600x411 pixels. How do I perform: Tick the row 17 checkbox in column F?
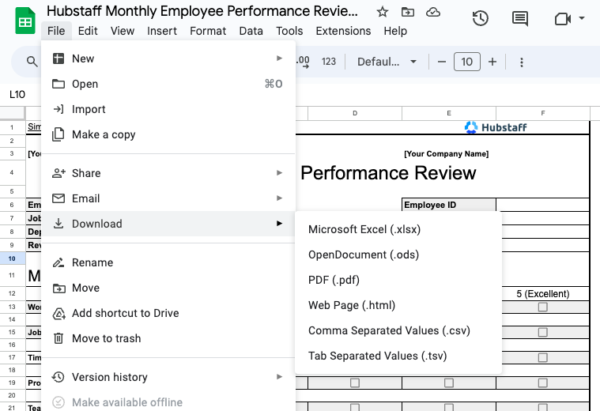[543, 357]
